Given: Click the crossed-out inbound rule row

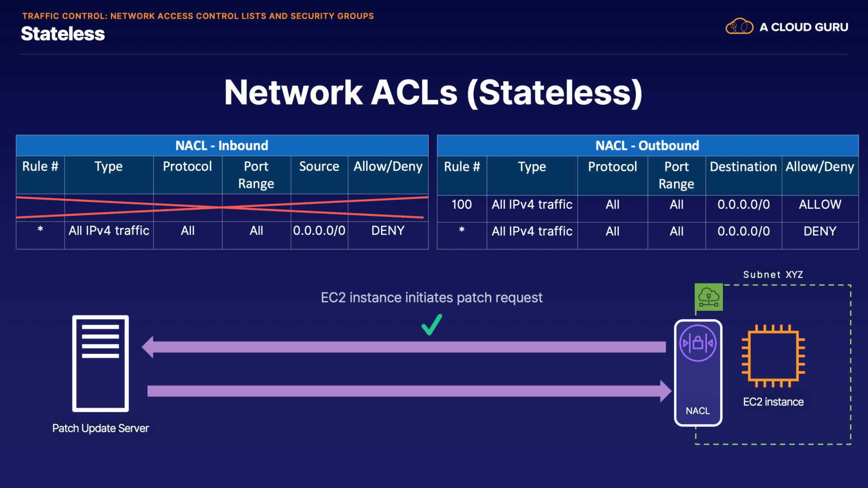Looking at the screenshot, I should tap(222, 208).
